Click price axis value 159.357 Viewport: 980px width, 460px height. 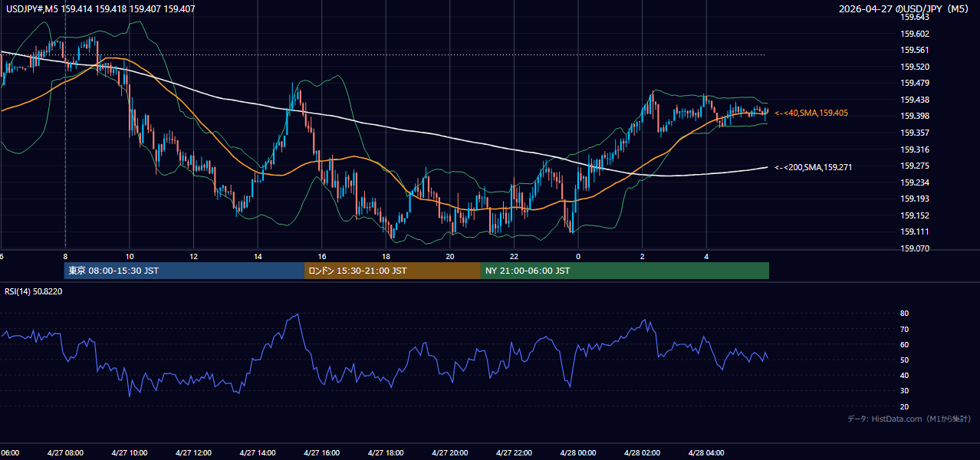click(x=916, y=133)
